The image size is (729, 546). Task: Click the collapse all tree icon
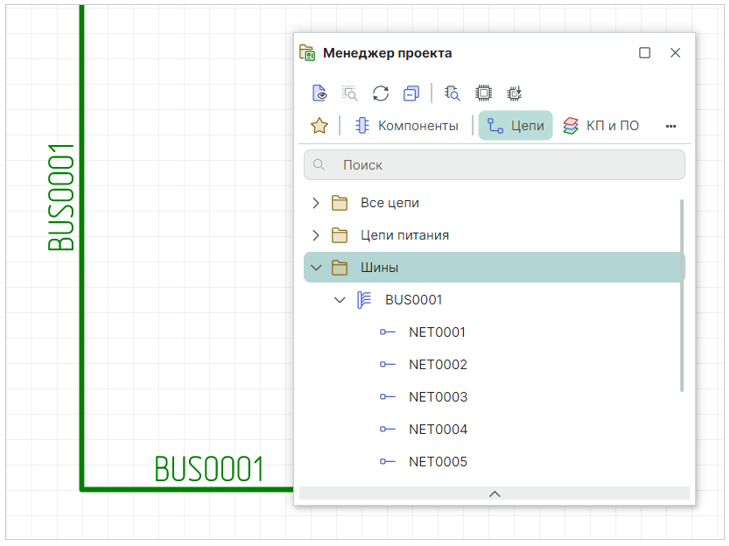tap(411, 93)
